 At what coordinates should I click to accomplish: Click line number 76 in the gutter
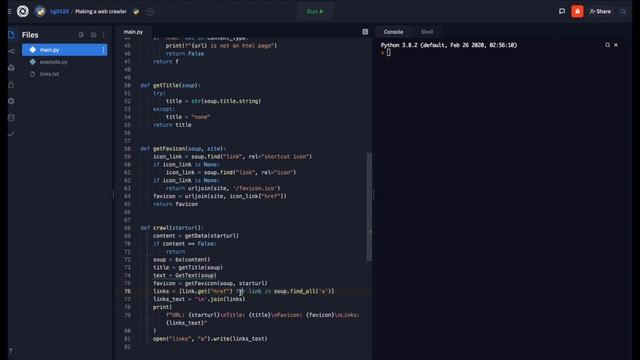127,291
